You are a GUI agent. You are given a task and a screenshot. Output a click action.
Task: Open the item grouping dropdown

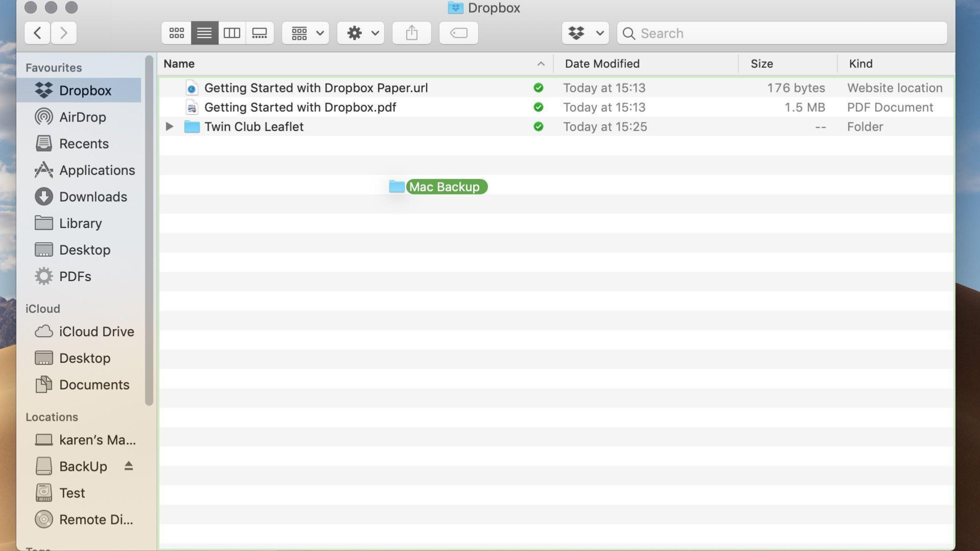point(305,33)
